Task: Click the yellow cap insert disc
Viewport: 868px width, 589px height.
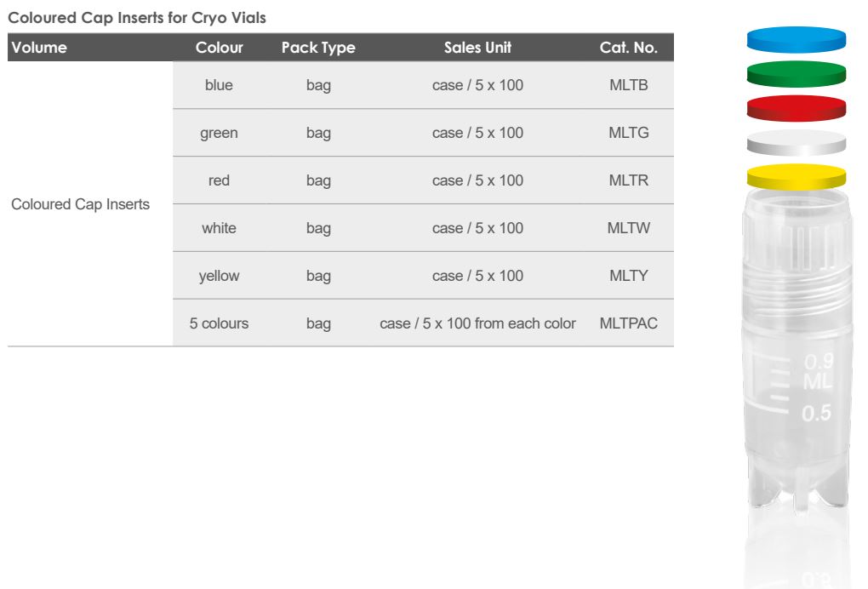Action: click(x=796, y=176)
